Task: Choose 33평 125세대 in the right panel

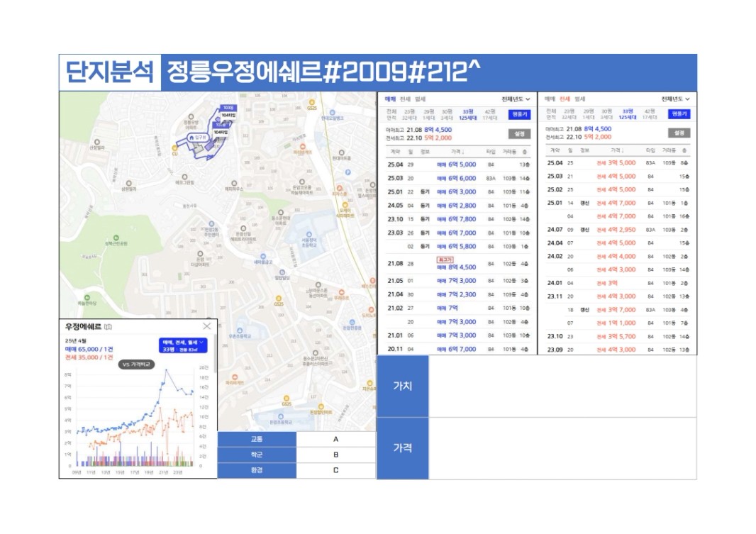Action: coord(628,114)
